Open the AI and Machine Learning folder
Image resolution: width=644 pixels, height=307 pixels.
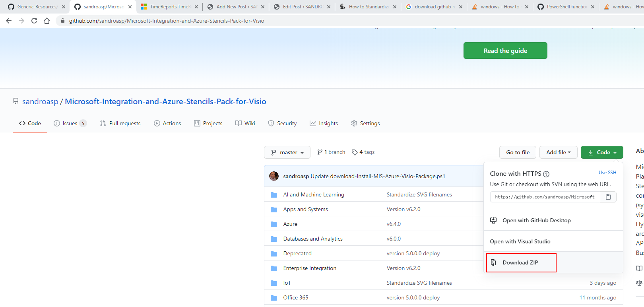pos(314,195)
